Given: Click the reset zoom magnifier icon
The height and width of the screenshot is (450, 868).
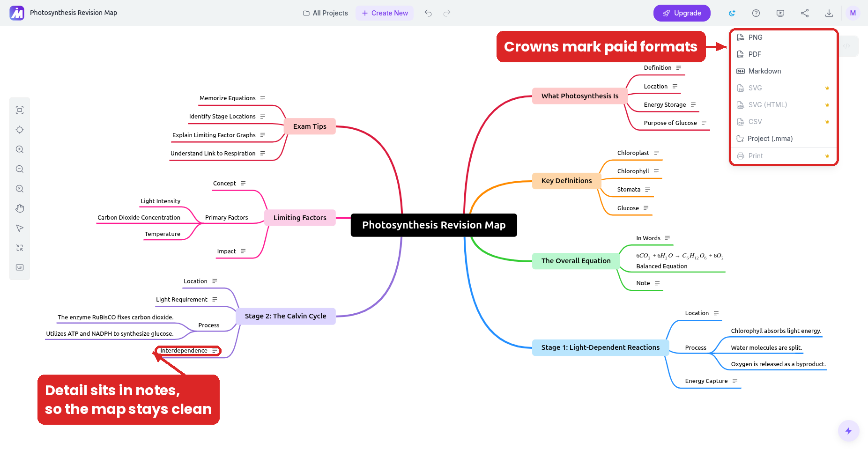Looking at the screenshot, I should point(20,189).
